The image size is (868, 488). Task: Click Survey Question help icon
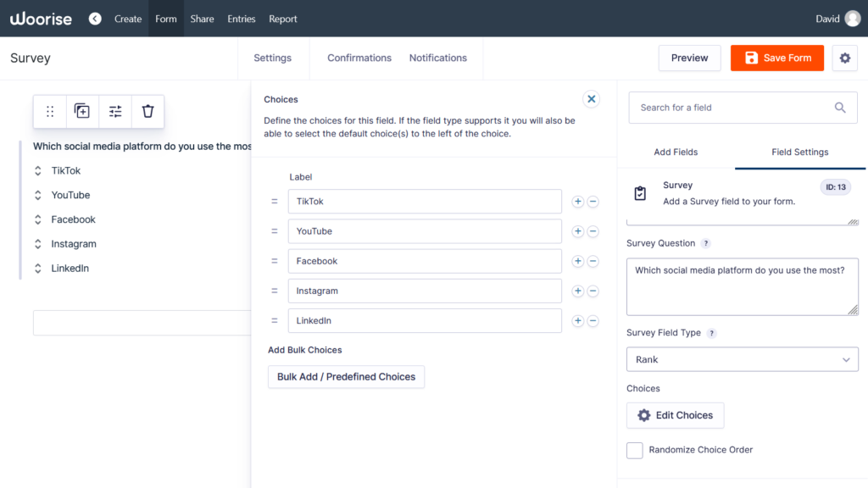[x=706, y=243]
